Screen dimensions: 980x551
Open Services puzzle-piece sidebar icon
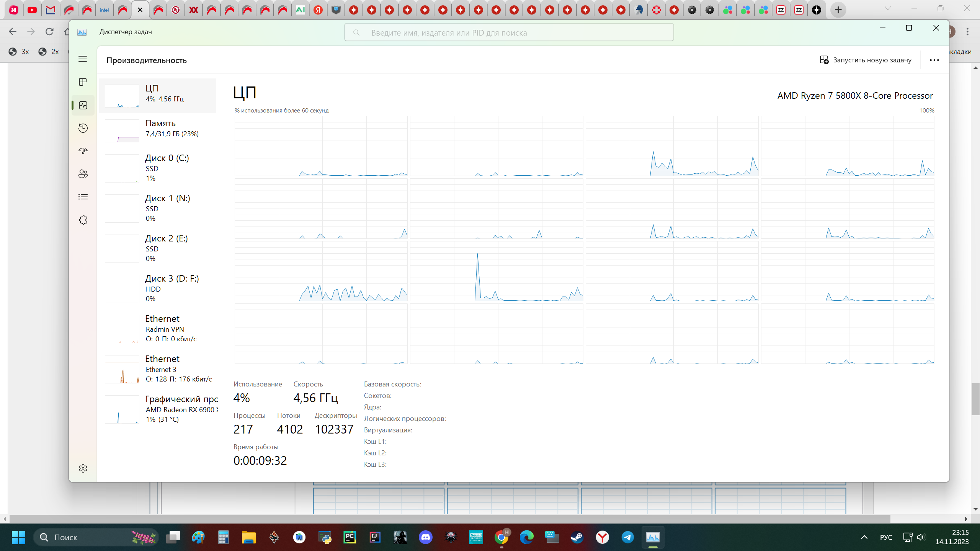pos(83,220)
